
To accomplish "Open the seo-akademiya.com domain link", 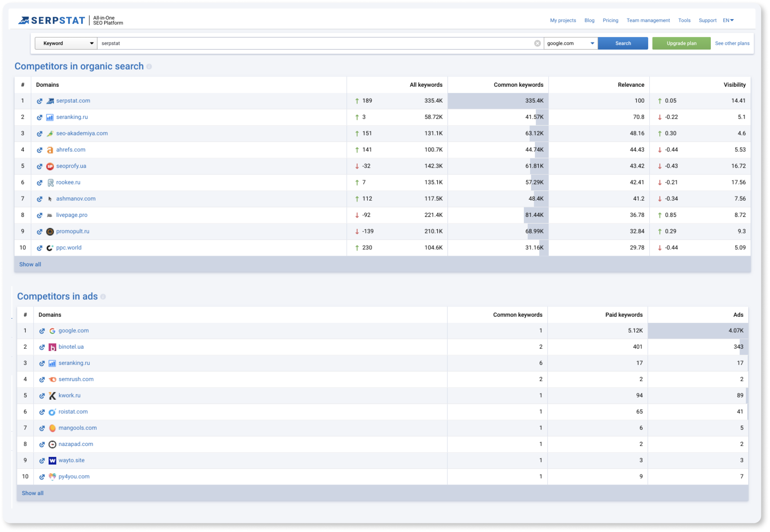I will [82, 133].
